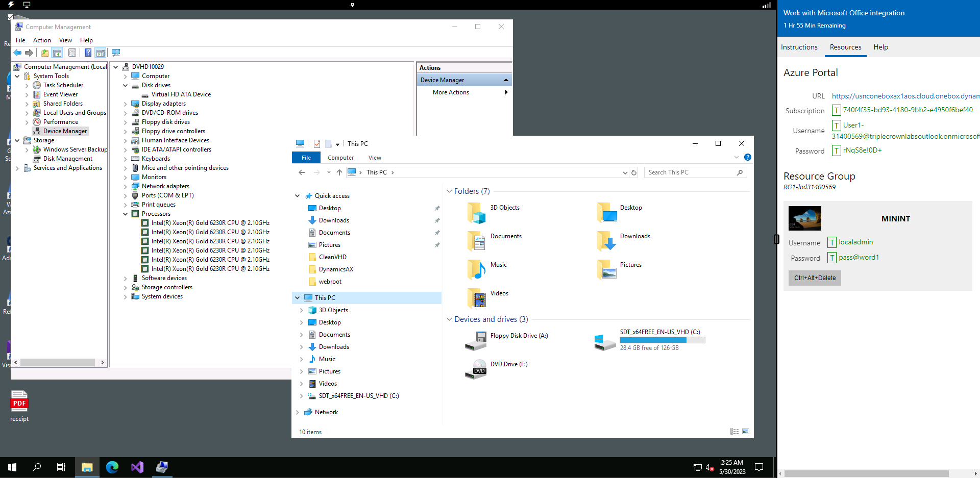The width and height of the screenshot is (980, 478).
Task: Go forward in Computer Management toolbar
Action: pyautogui.click(x=29, y=53)
